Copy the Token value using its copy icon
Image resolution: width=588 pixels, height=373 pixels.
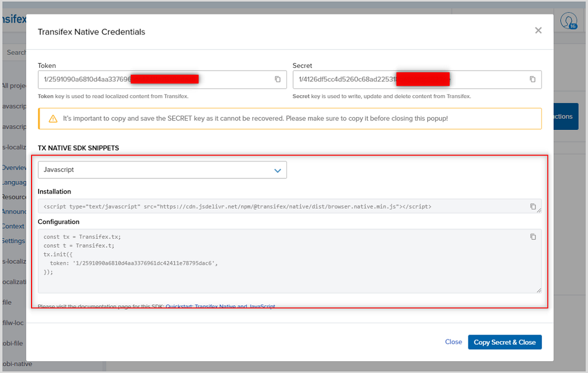coord(277,79)
